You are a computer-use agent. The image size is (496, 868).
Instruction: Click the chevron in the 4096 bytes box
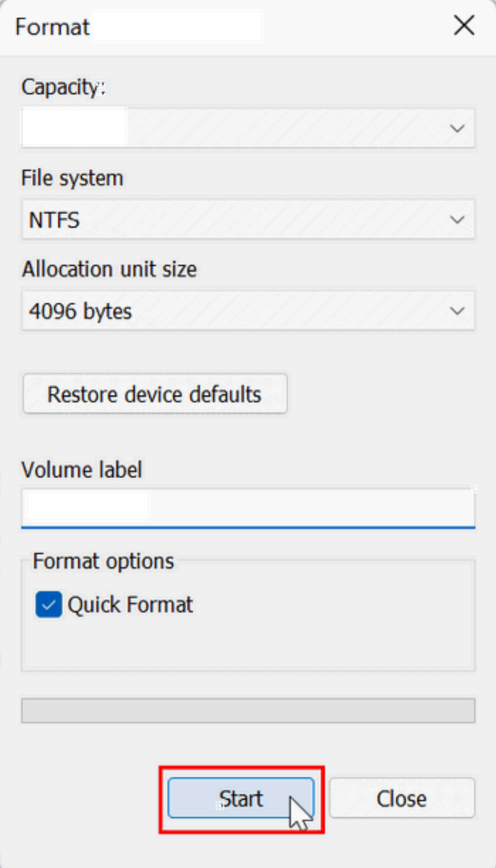point(458,311)
